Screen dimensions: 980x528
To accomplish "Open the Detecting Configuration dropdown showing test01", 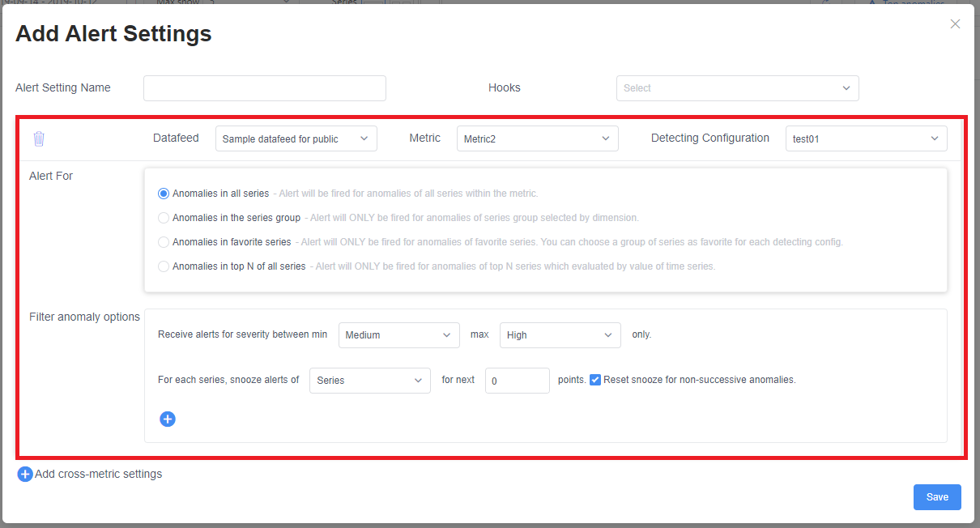I will pyautogui.click(x=866, y=138).
